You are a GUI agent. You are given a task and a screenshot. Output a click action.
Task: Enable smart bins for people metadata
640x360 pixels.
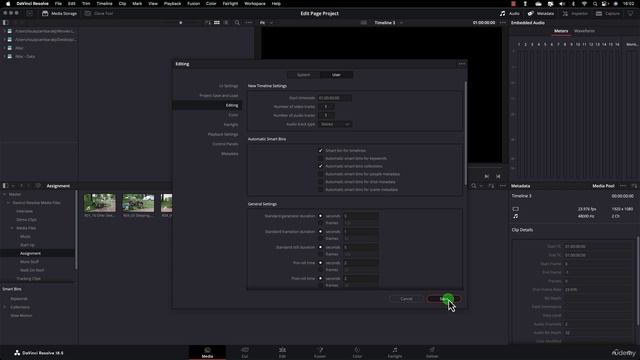[320, 174]
